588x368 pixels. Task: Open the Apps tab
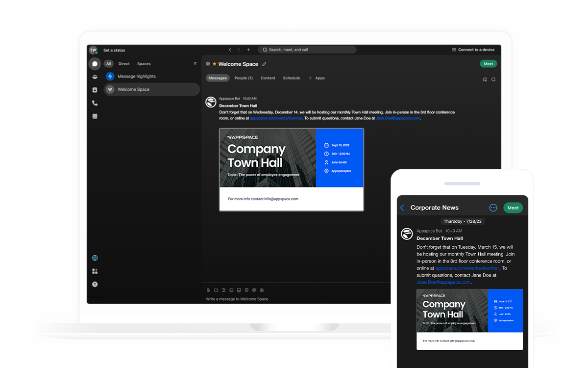[320, 78]
